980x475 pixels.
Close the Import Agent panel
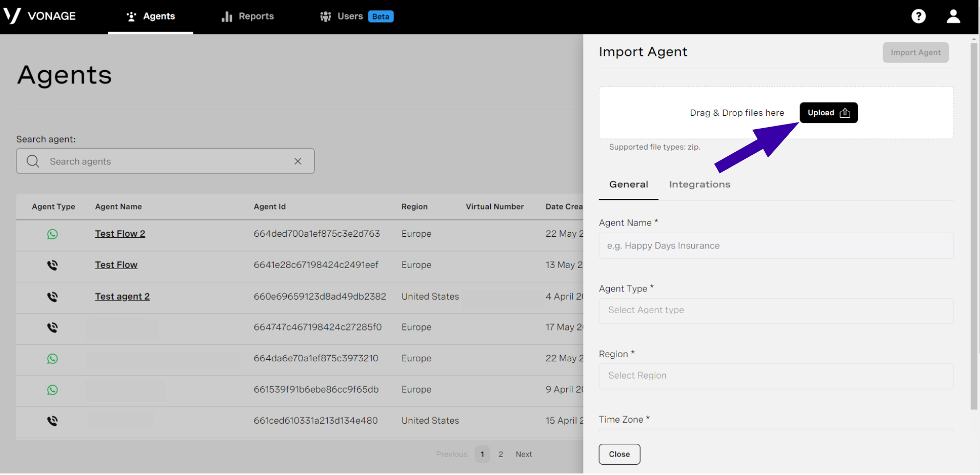(x=619, y=454)
